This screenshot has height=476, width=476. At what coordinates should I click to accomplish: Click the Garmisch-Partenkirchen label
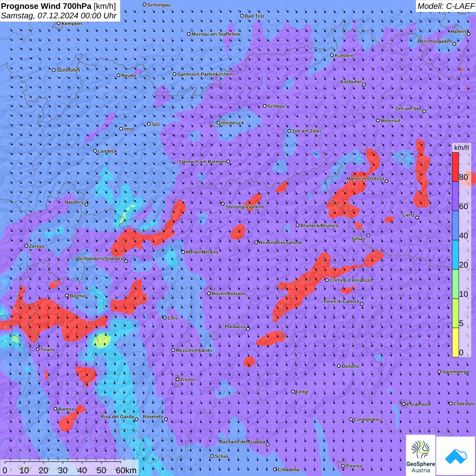205,74
